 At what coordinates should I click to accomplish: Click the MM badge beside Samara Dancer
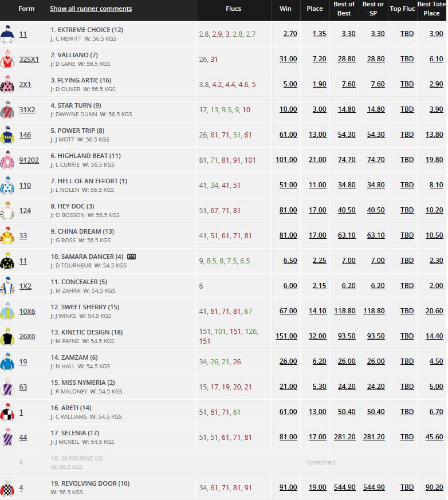131,257
